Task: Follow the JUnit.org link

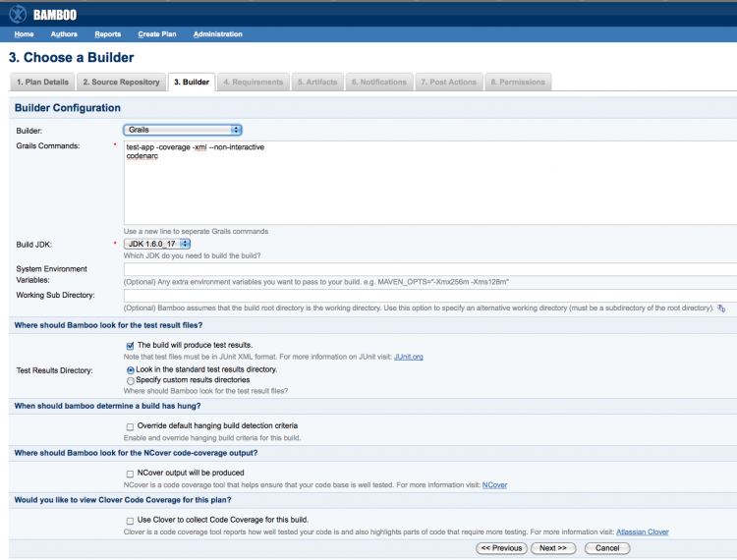Action: click(408, 357)
